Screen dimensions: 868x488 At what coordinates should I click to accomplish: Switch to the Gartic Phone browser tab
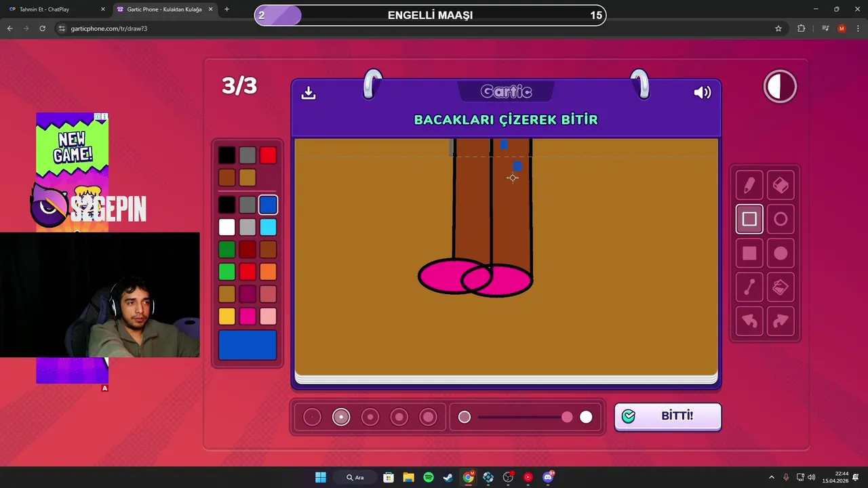tap(163, 9)
